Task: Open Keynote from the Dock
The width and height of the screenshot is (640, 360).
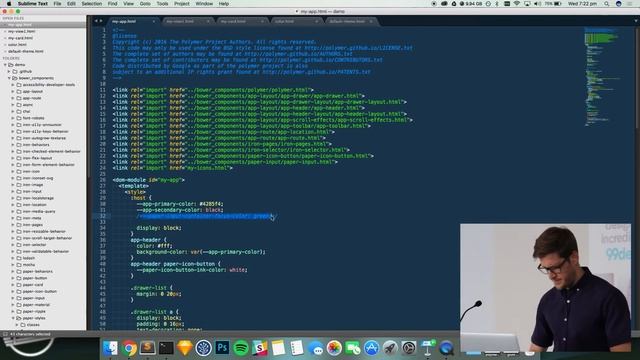Action: [427, 348]
